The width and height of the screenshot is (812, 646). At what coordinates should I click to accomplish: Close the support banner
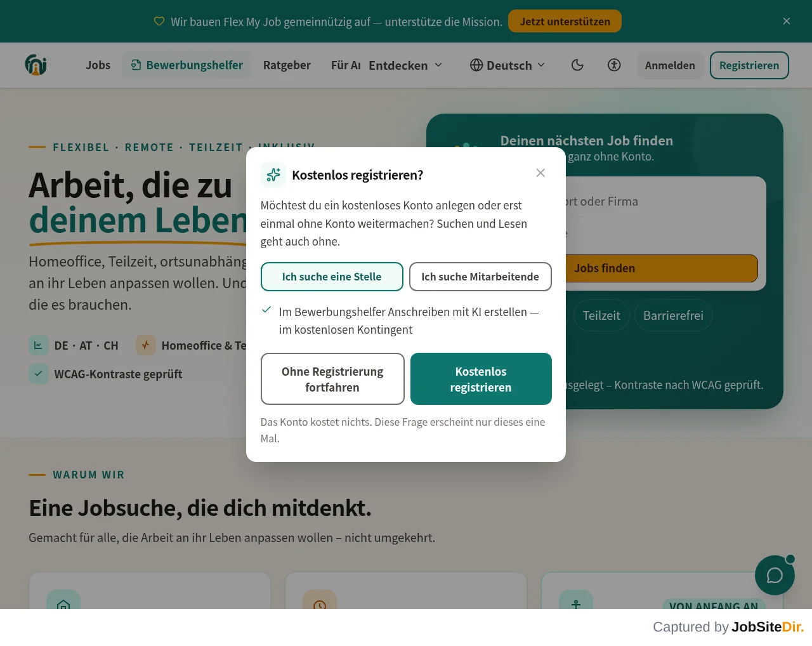coord(787,21)
